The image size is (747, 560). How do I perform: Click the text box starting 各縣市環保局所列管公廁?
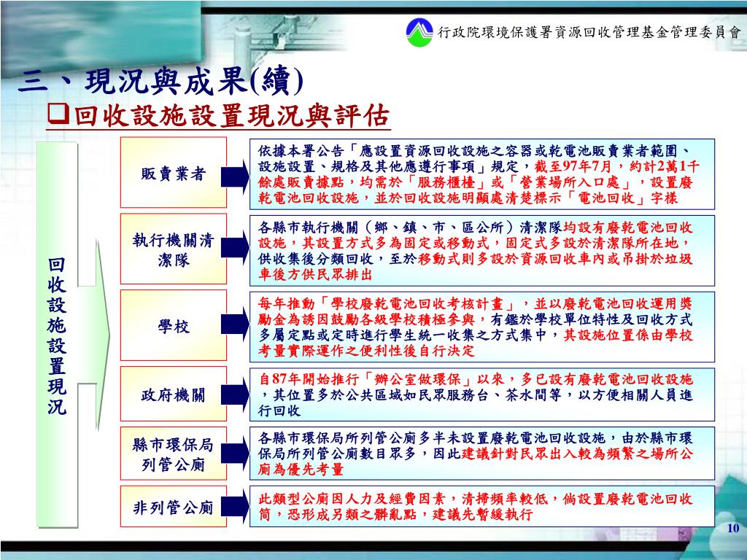tap(482, 454)
